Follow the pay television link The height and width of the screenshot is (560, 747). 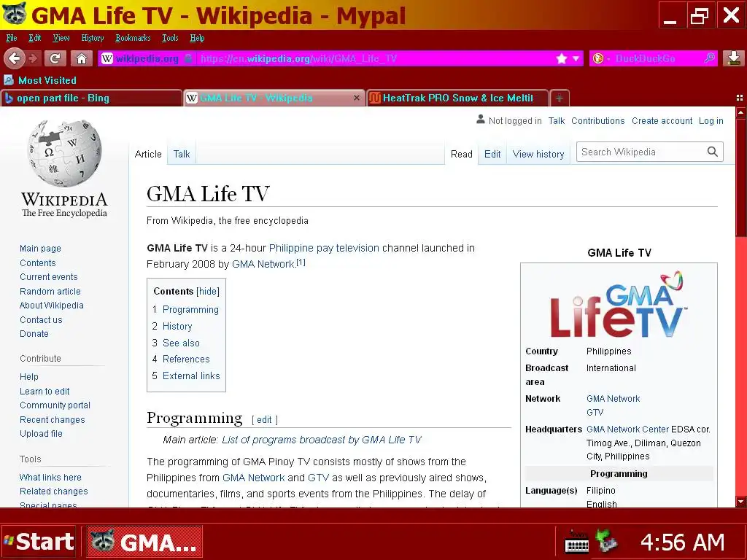pos(348,248)
